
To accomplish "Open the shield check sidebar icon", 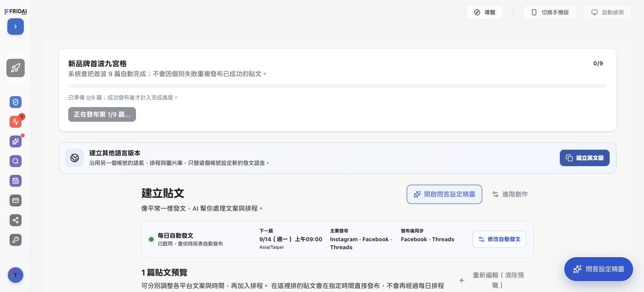I will [x=16, y=102].
